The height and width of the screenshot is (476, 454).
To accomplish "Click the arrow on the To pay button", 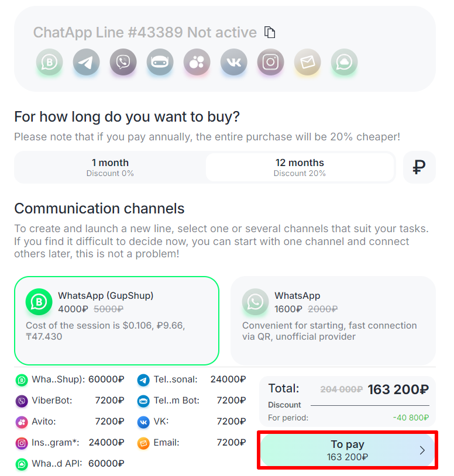I will coord(422,450).
